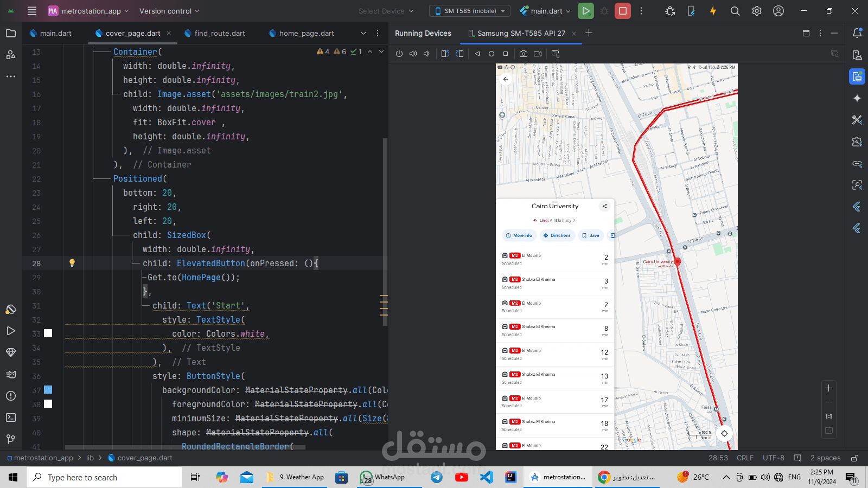The width and height of the screenshot is (868, 488).
Task: Open the Windows Start menu
Action: [13, 477]
